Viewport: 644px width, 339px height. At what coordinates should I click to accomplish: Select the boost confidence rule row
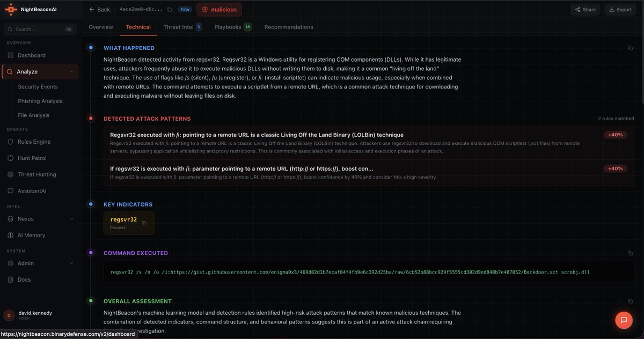(369, 173)
